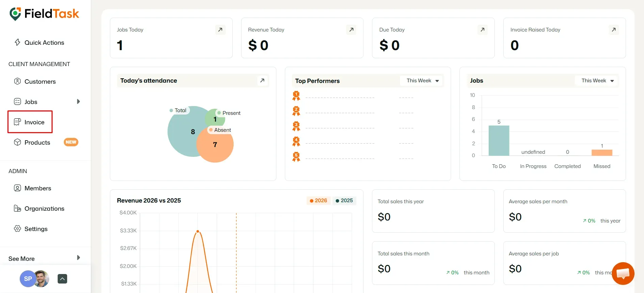Go to Customers page
This screenshot has width=644, height=293.
pos(40,82)
